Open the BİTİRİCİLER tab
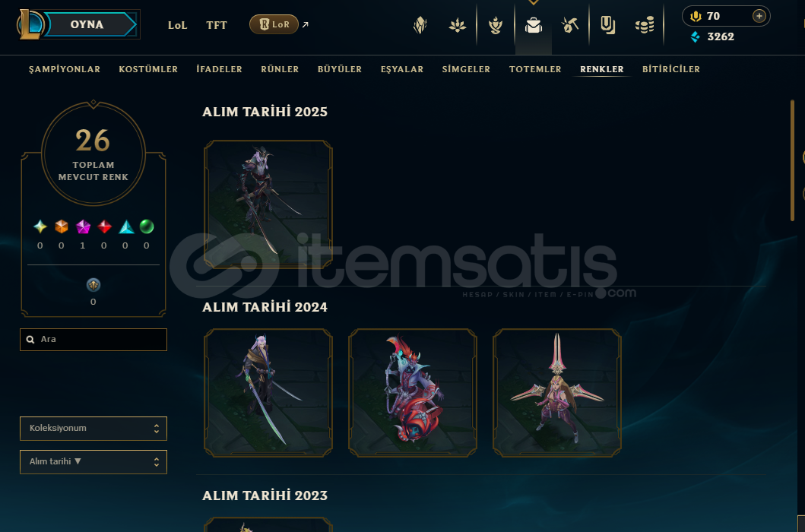The height and width of the screenshot is (532, 805). (671, 69)
